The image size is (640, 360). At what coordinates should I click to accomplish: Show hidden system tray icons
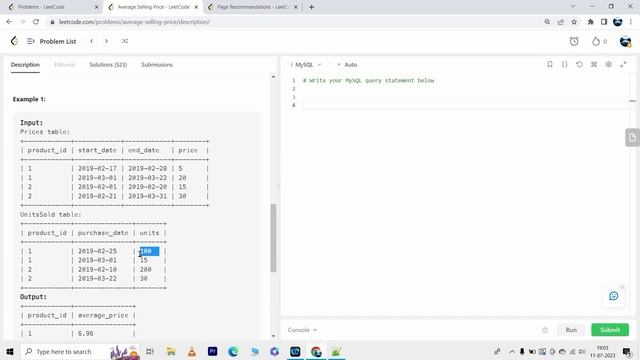(512, 351)
